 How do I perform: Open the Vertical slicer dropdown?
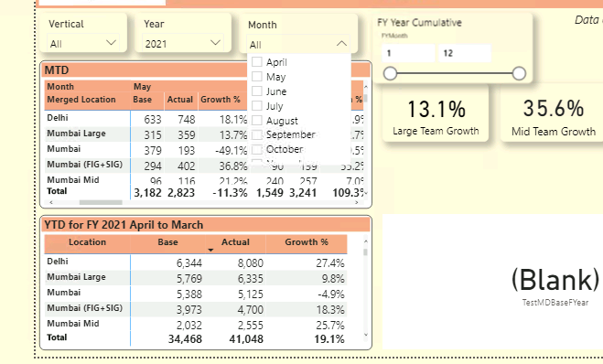pos(83,43)
